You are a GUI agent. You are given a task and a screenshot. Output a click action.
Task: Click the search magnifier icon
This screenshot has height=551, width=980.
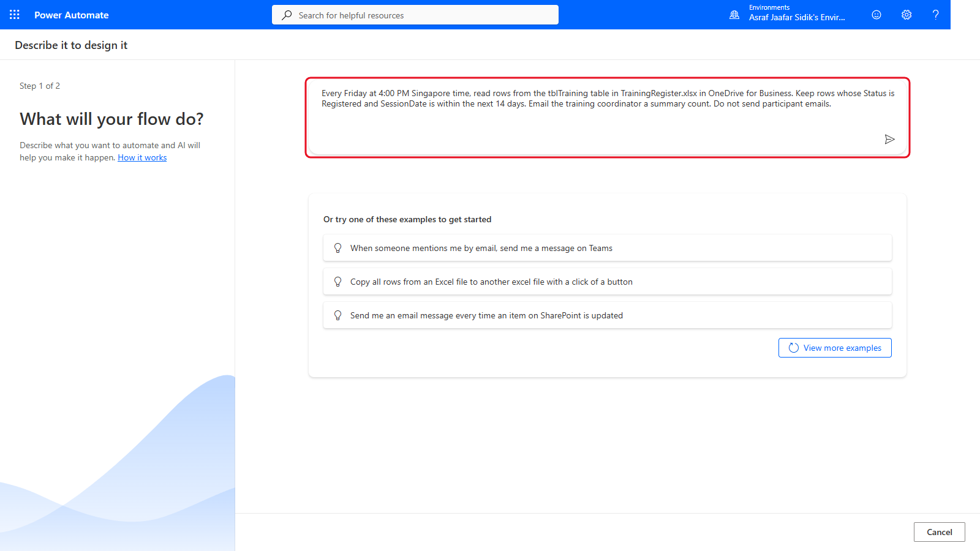click(x=287, y=15)
